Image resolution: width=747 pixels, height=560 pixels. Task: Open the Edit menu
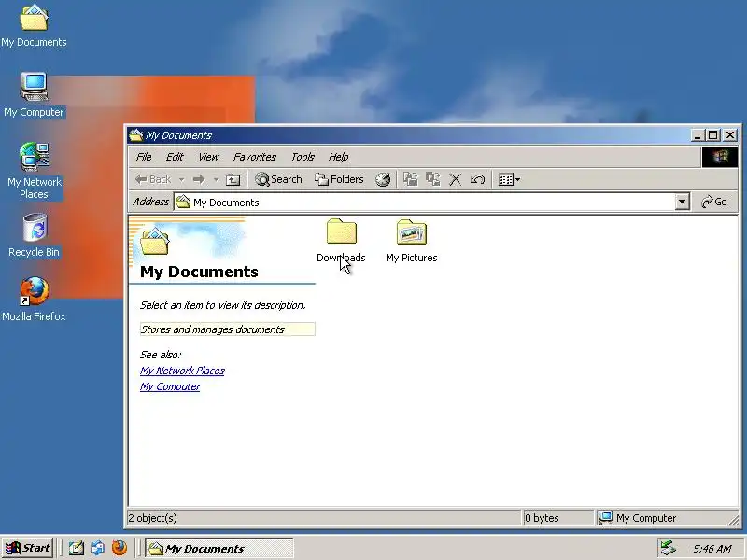[175, 157]
